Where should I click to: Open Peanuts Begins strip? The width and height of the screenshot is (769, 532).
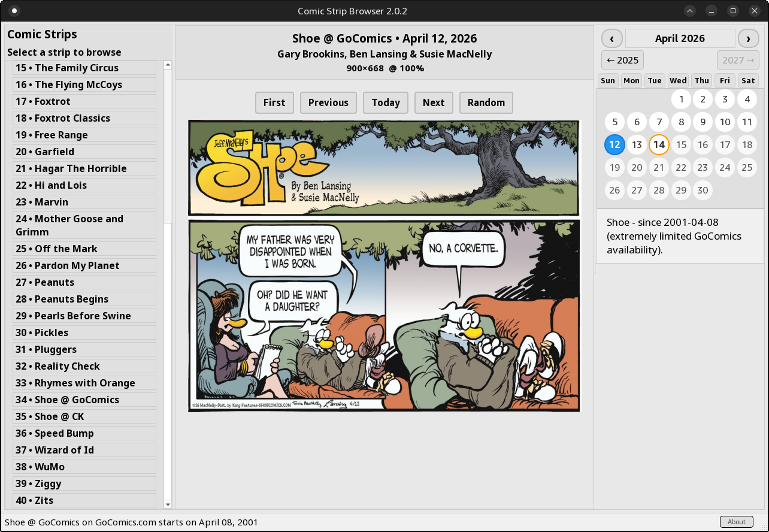84,299
